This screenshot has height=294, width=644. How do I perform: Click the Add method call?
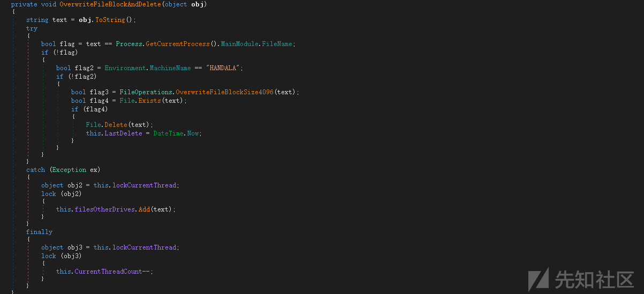click(144, 209)
